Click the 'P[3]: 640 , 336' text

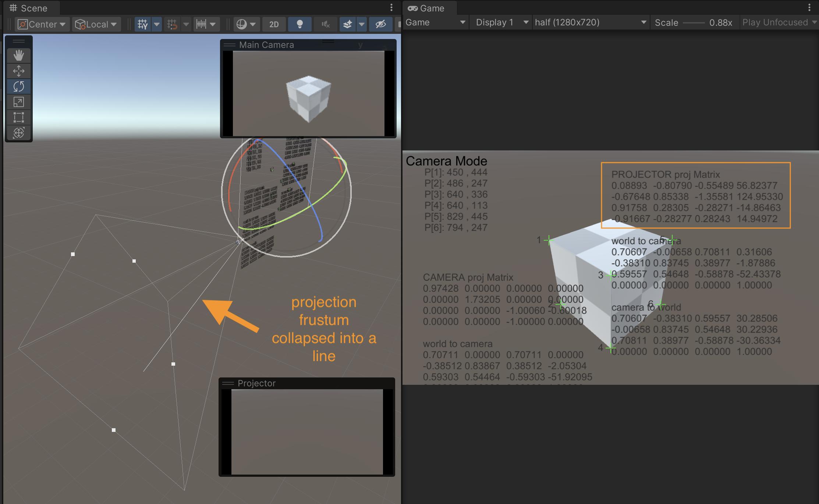(456, 194)
